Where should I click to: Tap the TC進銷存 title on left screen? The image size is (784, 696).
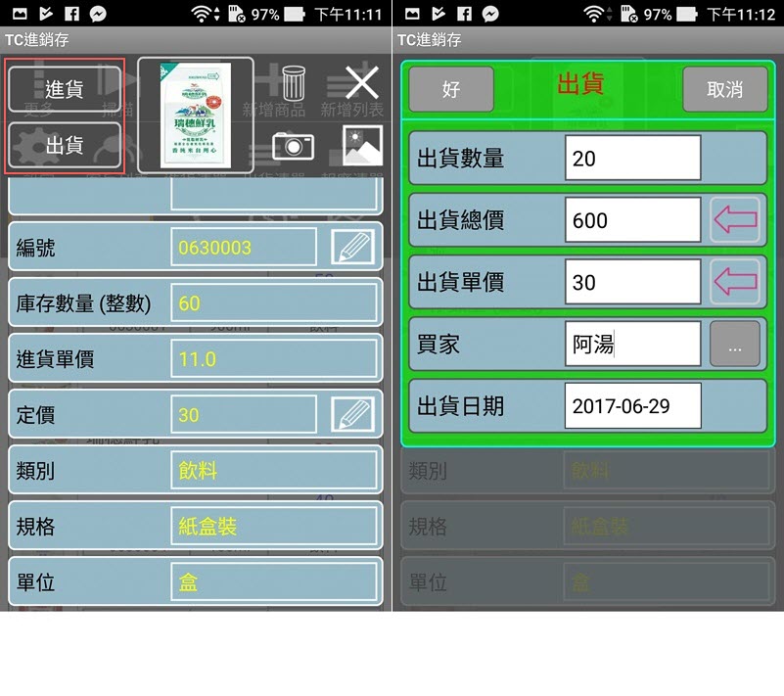[37, 40]
